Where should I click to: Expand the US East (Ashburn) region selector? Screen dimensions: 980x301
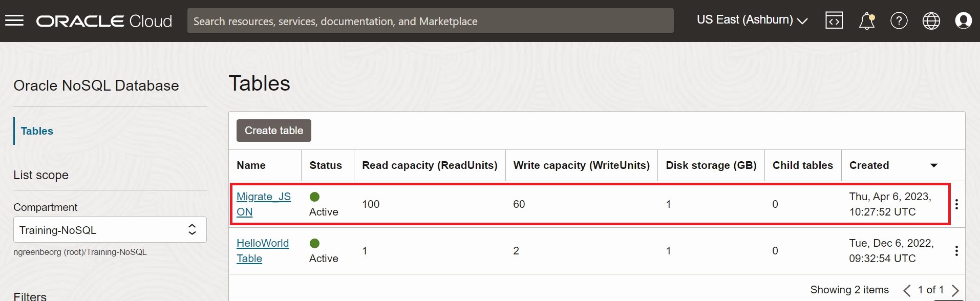pos(752,20)
